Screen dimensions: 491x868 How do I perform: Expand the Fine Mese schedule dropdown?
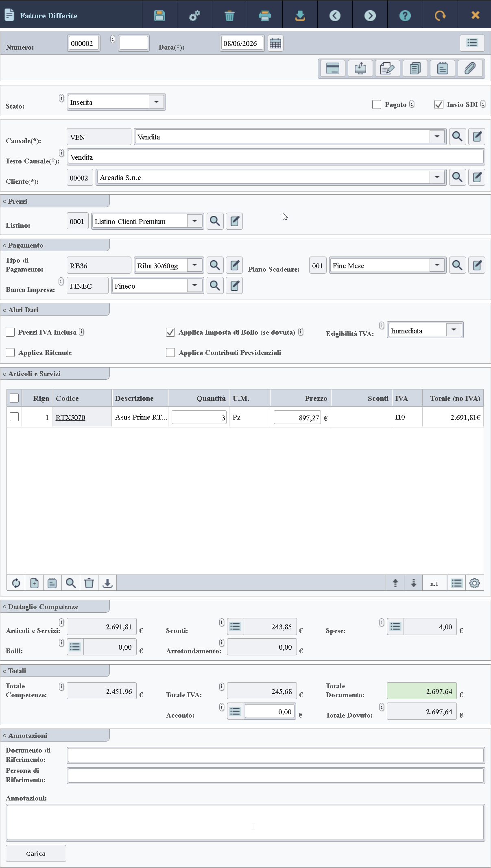point(437,265)
